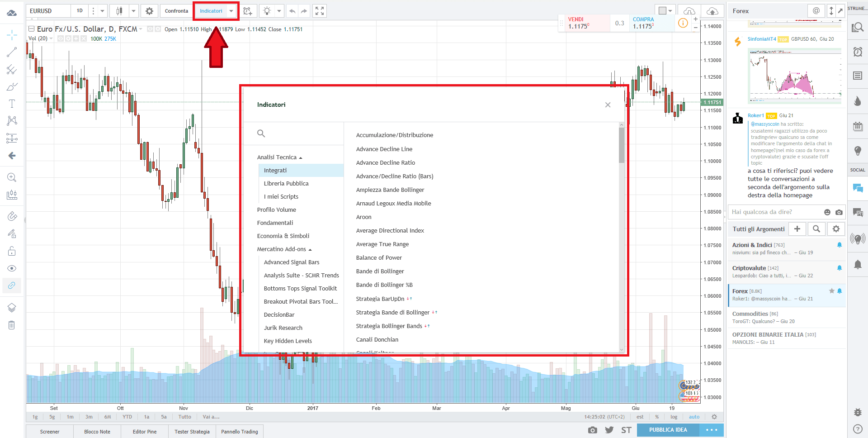Click the PUBBLICA IDEA button

pyautogui.click(x=668, y=430)
